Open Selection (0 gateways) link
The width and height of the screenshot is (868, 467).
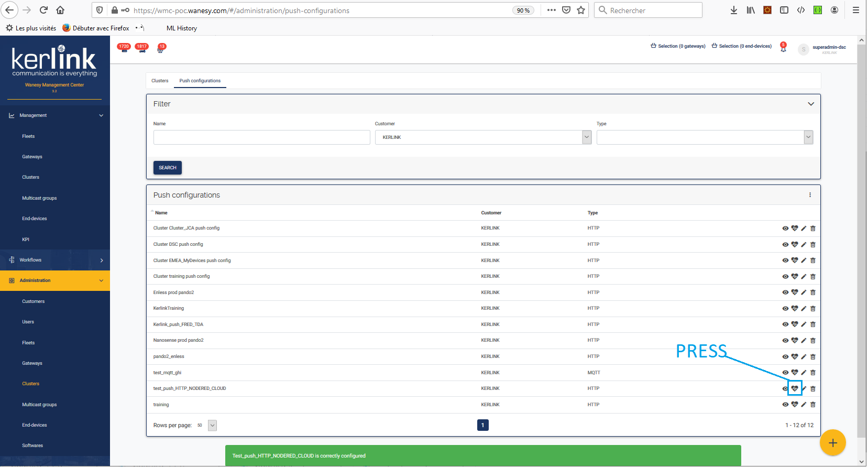pos(678,46)
